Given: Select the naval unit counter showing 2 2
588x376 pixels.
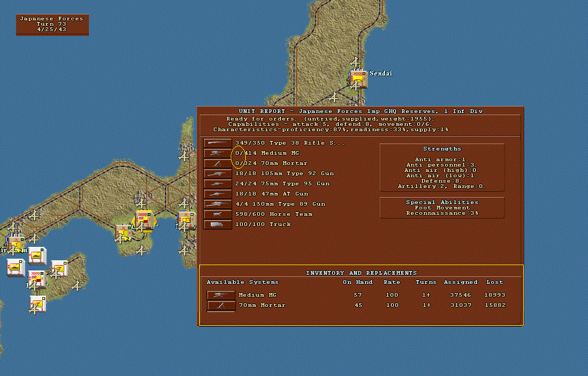Looking at the screenshot, I should [16, 268].
